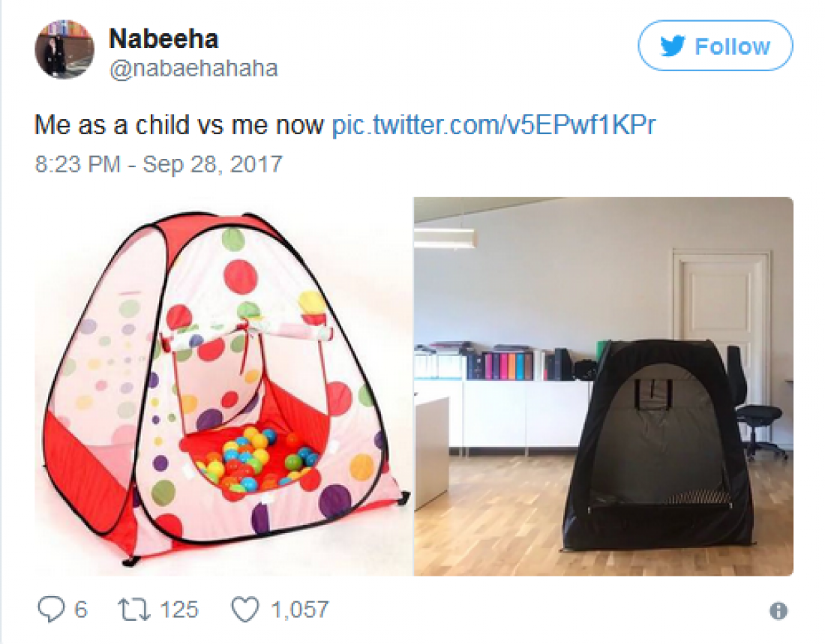
Task: Open the colorful polka dot tent image
Action: pyautogui.click(x=223, y=387)
